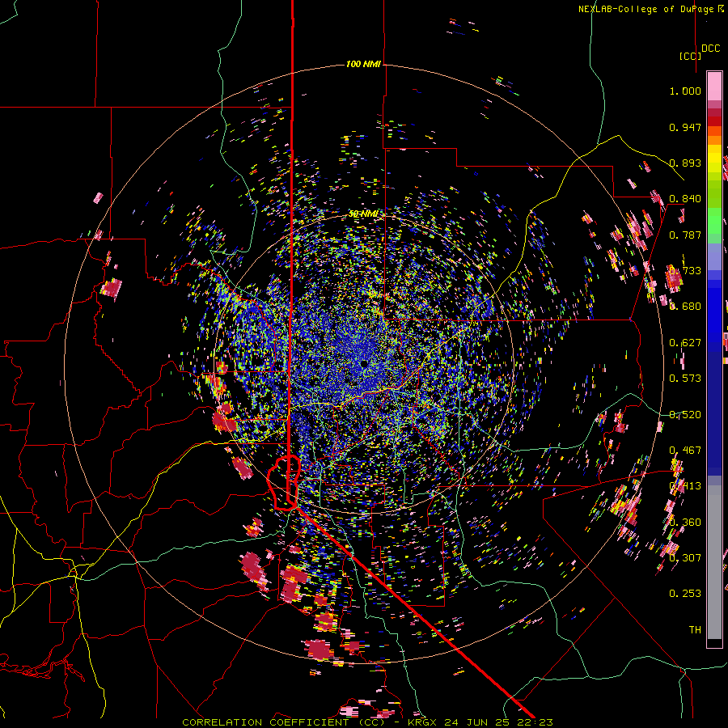Pick the gray segment of the color bar
Image resolution: width=728 pixels, height=728 pixels.
click(714, 562)
